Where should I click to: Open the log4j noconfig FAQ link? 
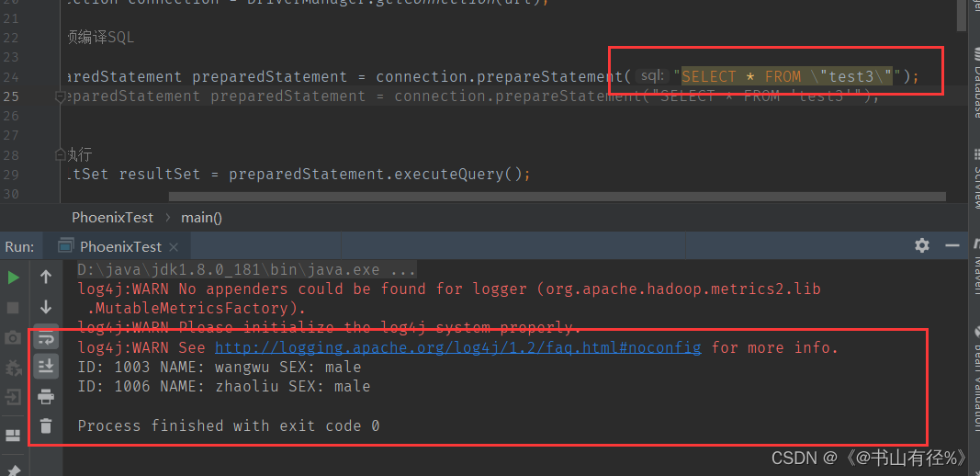tap(458, 347)
